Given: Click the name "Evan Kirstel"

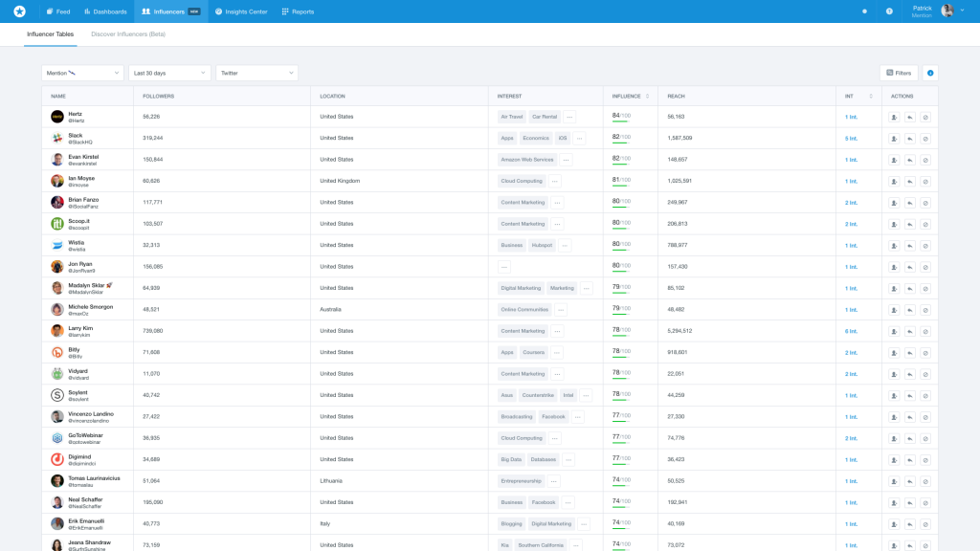Looking at the screenshot, I should click(x=83, y=157).
